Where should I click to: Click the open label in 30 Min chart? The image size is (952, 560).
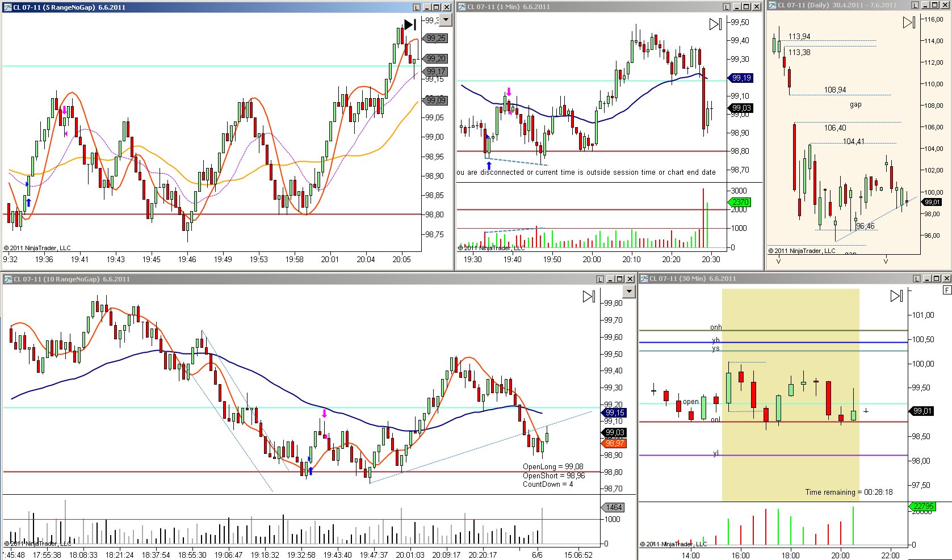pos(691,402)
